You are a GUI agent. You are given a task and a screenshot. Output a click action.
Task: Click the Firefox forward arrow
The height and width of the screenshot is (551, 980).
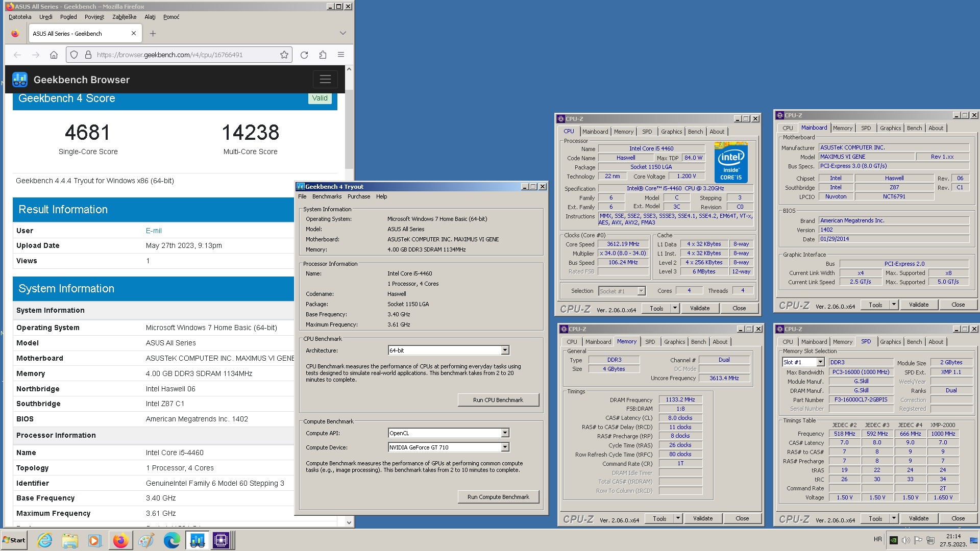pyautogui.click(x=36, y=55)
